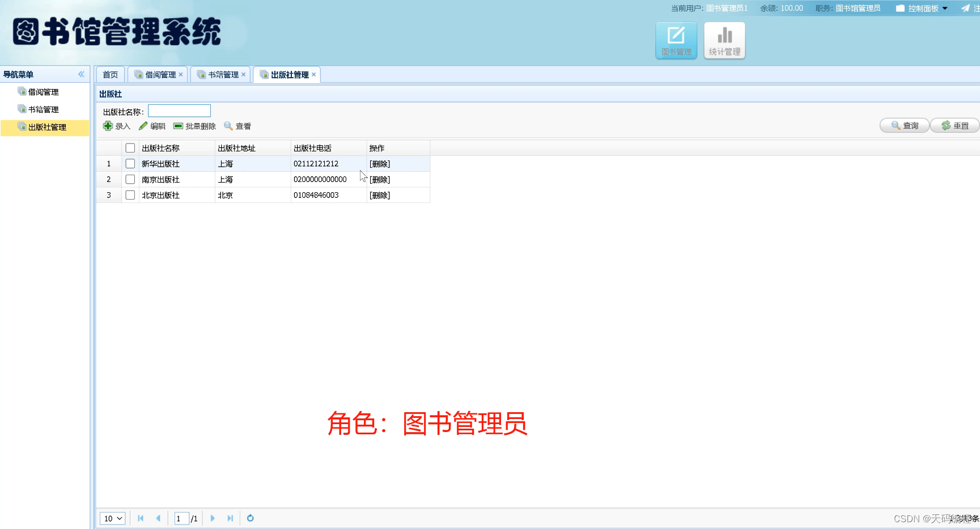Go to the first page

[x=141, y=518]
